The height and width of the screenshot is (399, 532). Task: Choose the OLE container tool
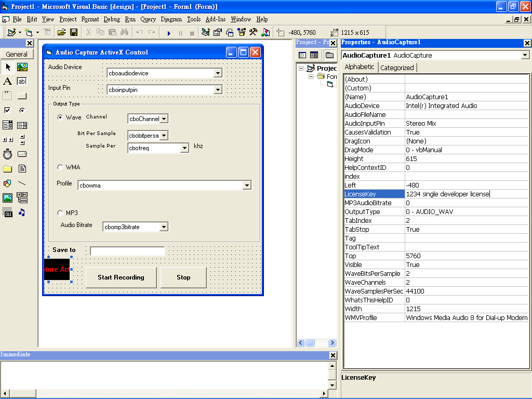[x=7, y=212]
